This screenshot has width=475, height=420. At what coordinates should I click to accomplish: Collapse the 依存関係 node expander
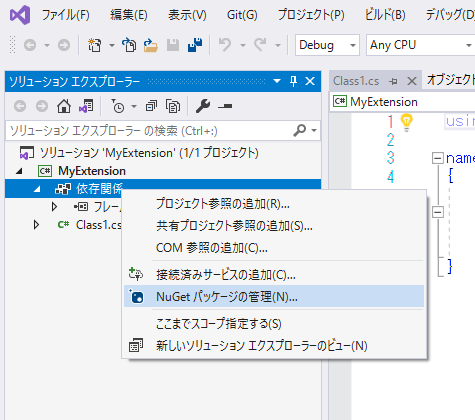37,189
